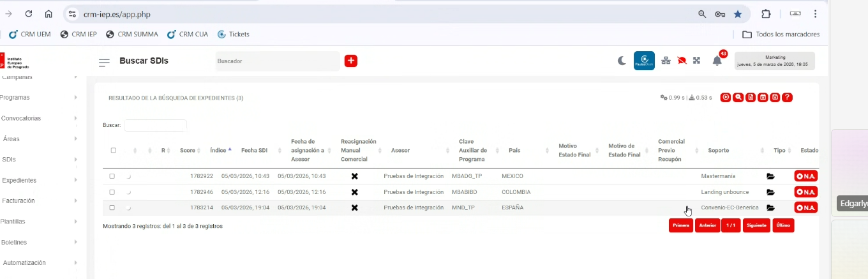Toggle dark mode with the moon icon
This screenshot has width=868, height=279.
[x=622, y=61]
